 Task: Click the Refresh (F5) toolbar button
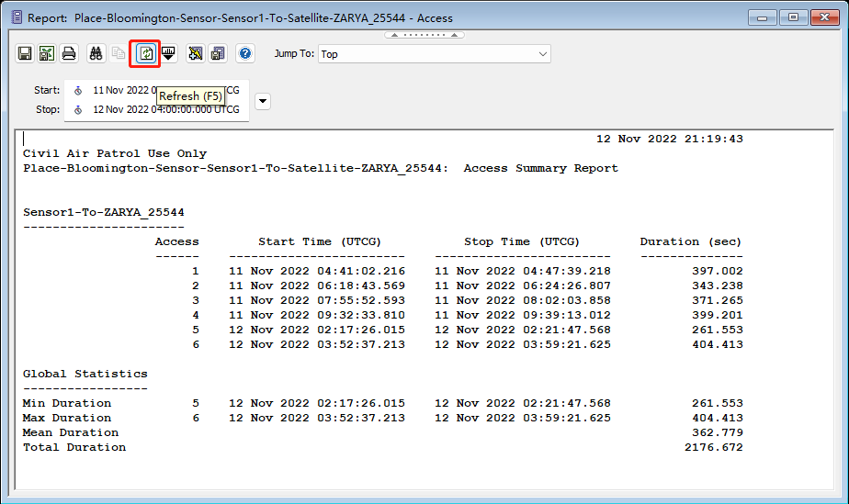[145, 54]
